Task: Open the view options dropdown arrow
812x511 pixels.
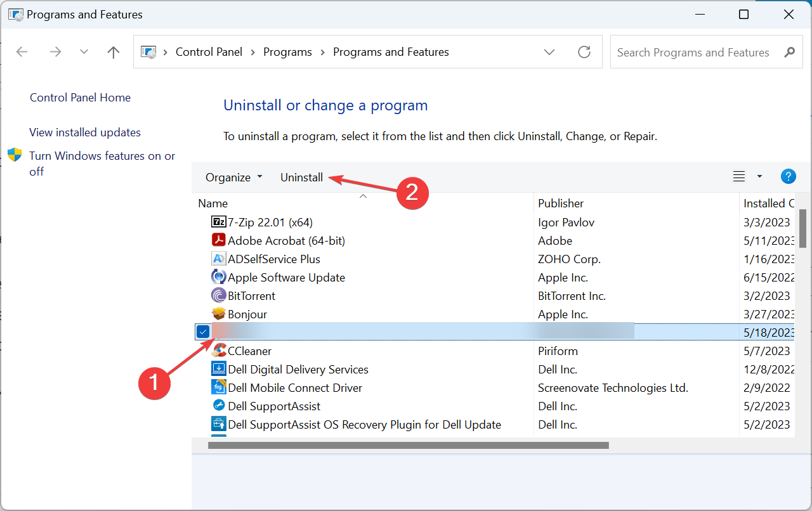Action: [x=759, y=177]
